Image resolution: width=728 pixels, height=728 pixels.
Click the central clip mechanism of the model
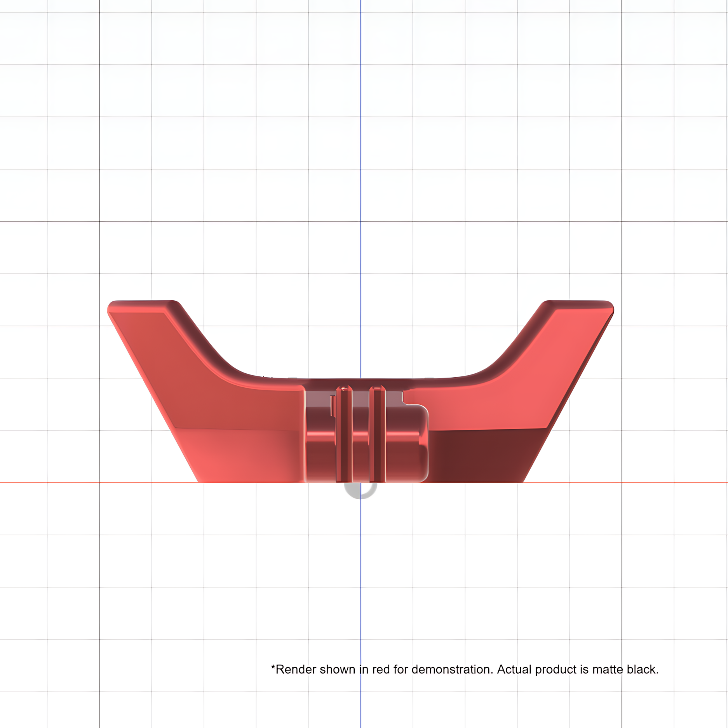pos(366,434)
